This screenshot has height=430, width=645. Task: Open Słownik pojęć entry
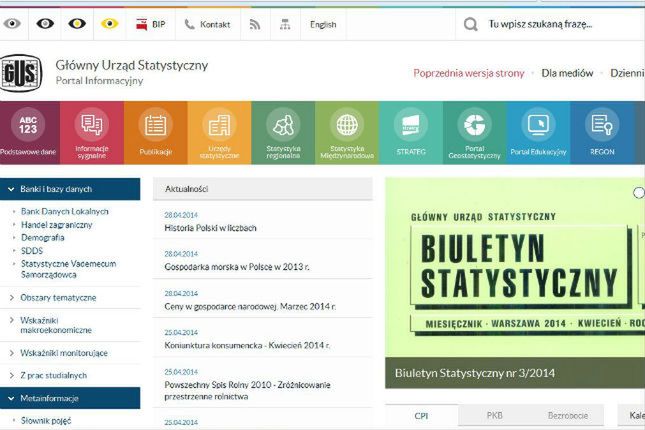tap(46, 421)
